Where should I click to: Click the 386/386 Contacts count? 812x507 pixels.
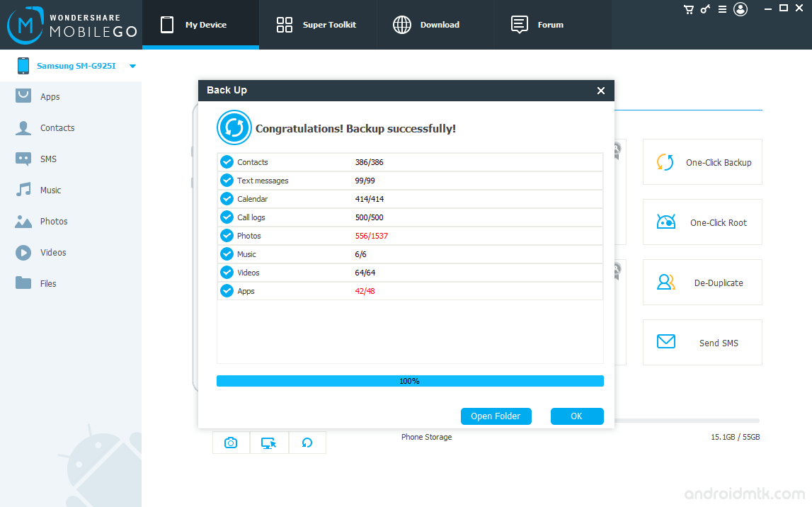pos(370,162)
